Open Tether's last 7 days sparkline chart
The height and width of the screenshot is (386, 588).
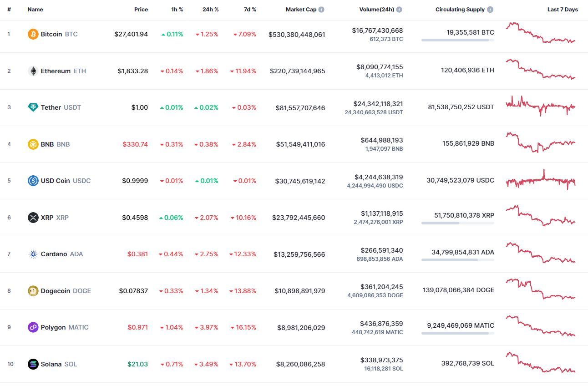(541, 106)
